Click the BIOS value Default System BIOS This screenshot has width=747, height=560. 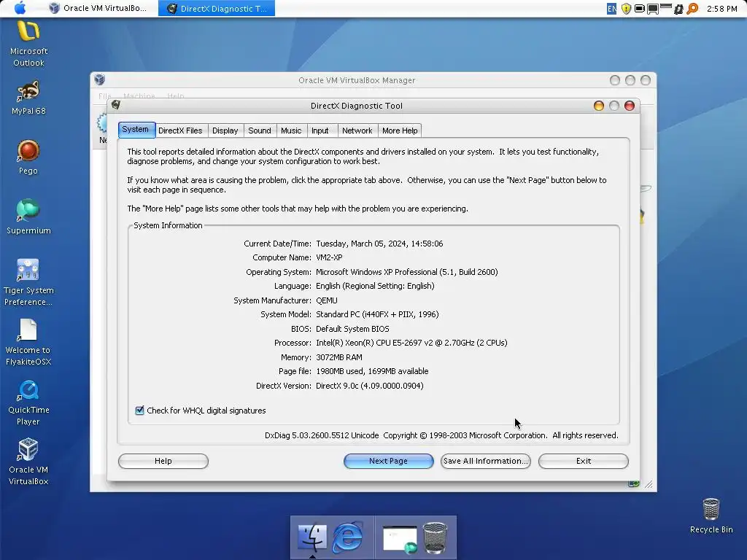click(352, 329)
